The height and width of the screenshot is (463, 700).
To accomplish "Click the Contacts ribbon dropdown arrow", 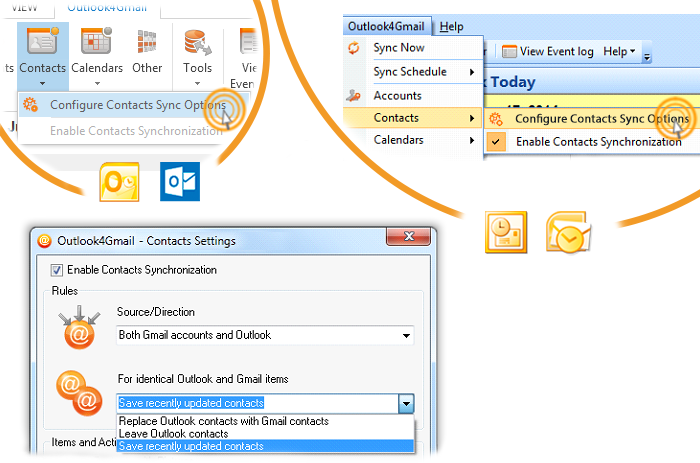I will click(x=42, y=83).
